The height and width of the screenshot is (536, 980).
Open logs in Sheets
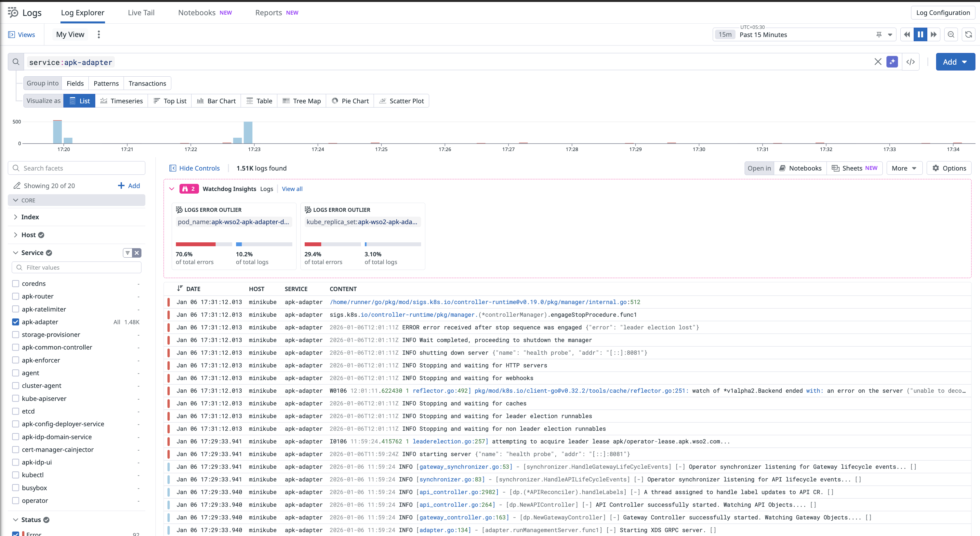854,168
